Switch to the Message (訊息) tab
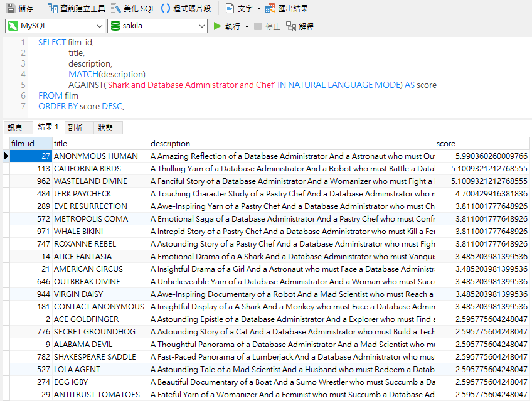 pos(15,127)
